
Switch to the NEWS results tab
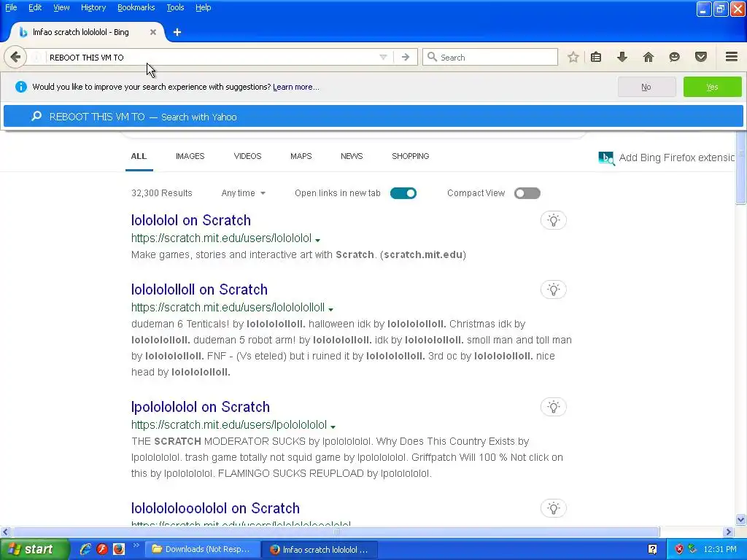[352, 156]
